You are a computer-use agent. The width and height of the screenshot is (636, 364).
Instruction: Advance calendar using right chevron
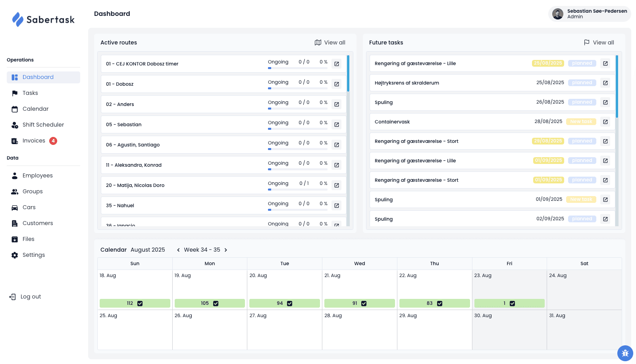click(225, 250)
